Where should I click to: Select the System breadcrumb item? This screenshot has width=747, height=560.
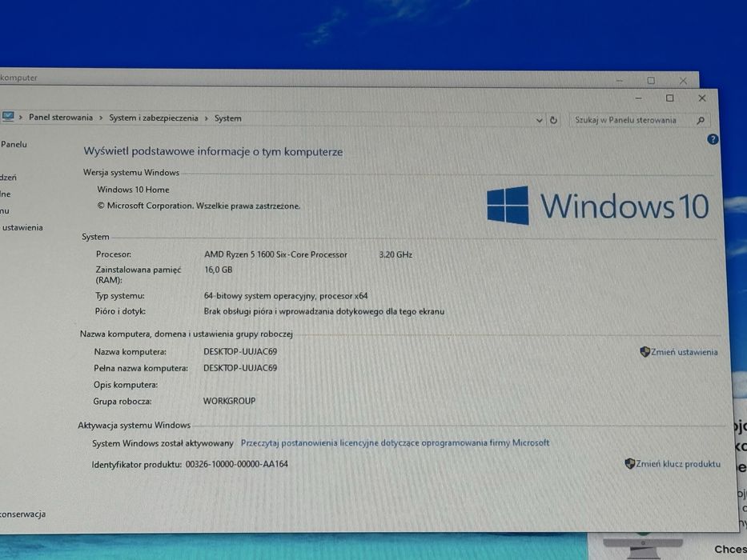tap(227, 118)
